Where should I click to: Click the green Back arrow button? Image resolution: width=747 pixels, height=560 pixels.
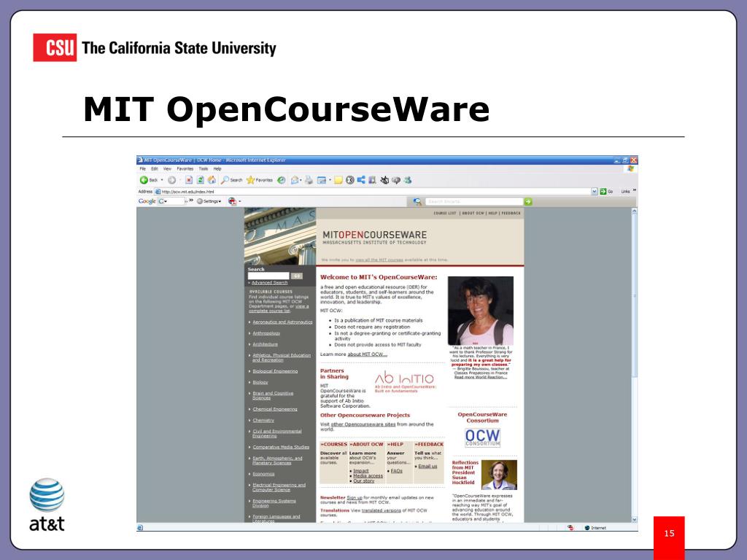[144, 180]
